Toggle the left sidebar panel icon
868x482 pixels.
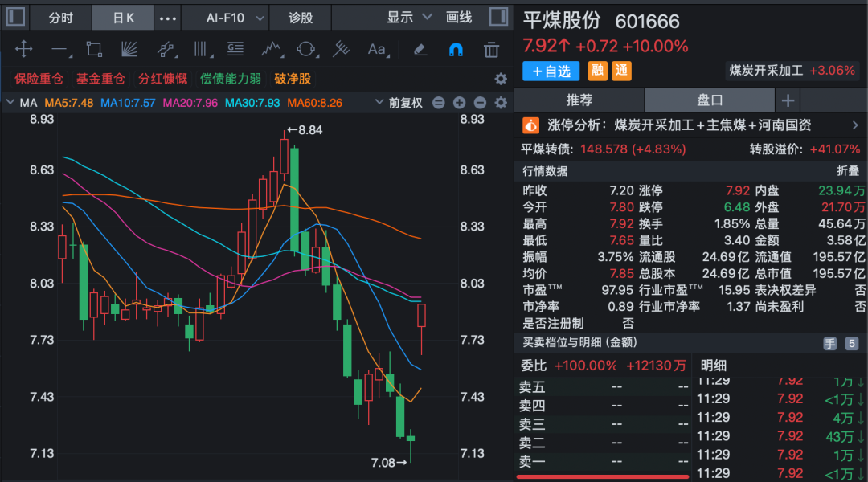click(x=15, y=17)
